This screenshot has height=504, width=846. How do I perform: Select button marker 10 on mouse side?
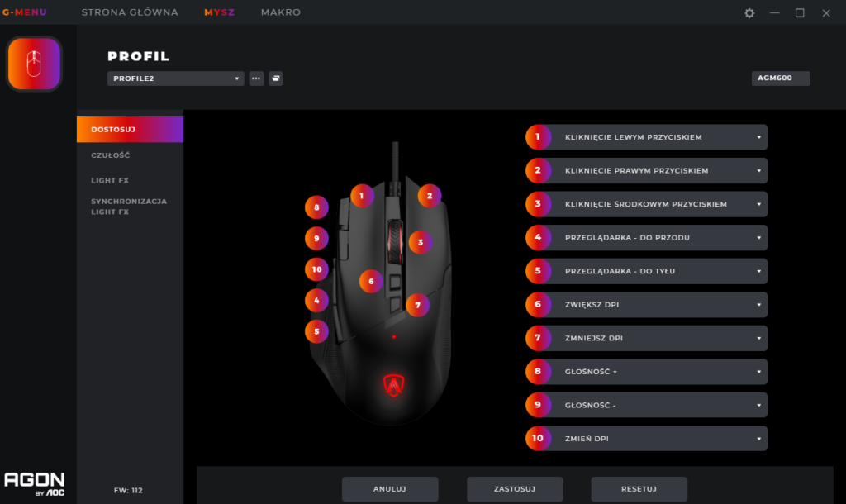click(x=316, y=269)
